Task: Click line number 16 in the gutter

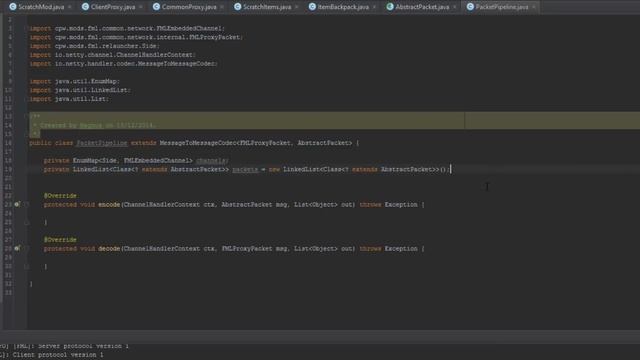Action: [x=9, y=143]
